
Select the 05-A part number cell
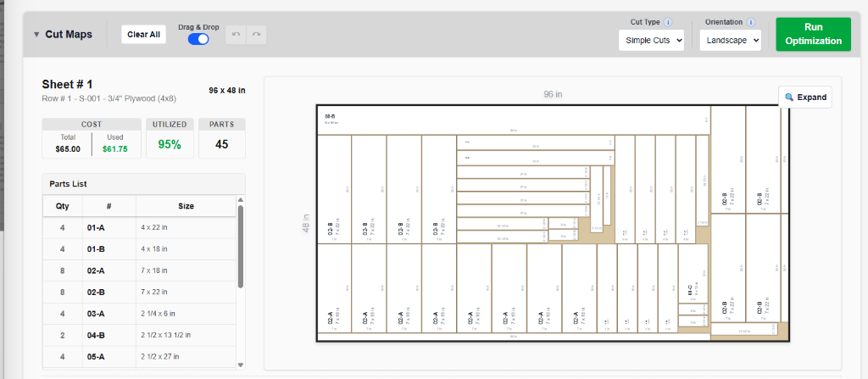coord(109,358)
